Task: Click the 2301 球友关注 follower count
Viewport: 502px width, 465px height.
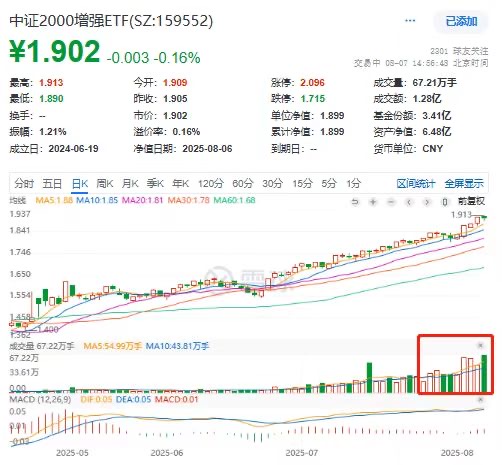Action: pyautogui.click(x=459, y=51)
